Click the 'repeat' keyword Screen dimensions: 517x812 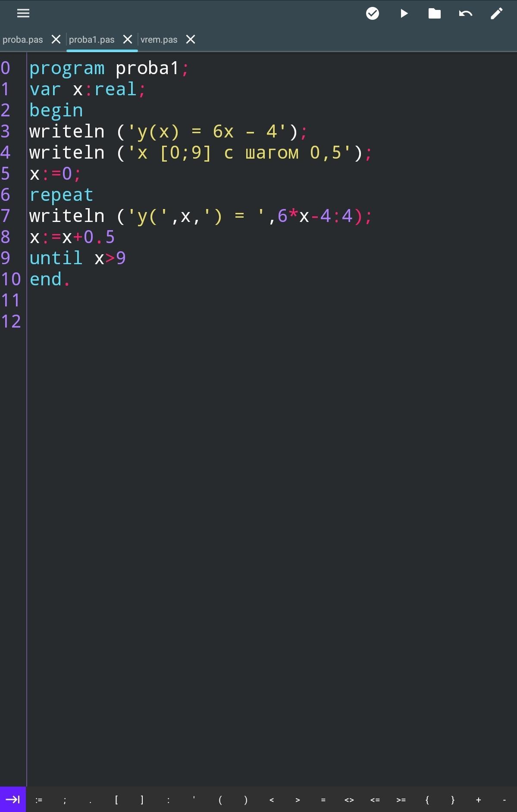click(x=61, y=195)
